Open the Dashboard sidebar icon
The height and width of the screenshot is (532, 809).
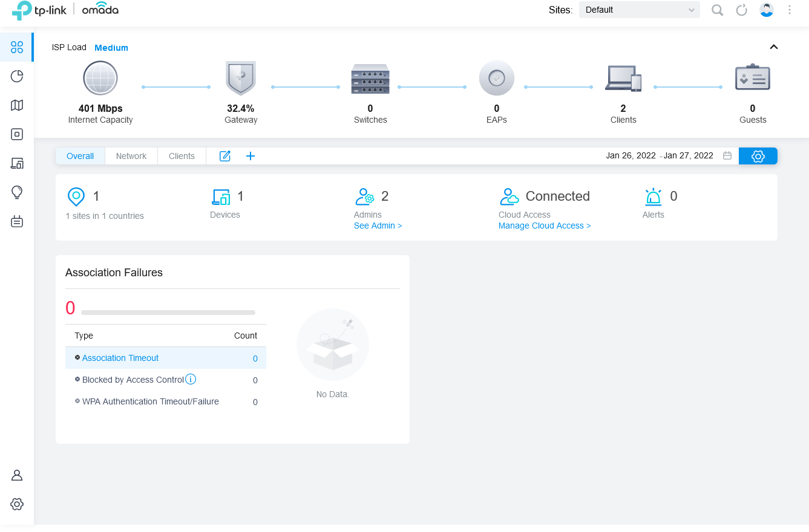tap(17, 47)
